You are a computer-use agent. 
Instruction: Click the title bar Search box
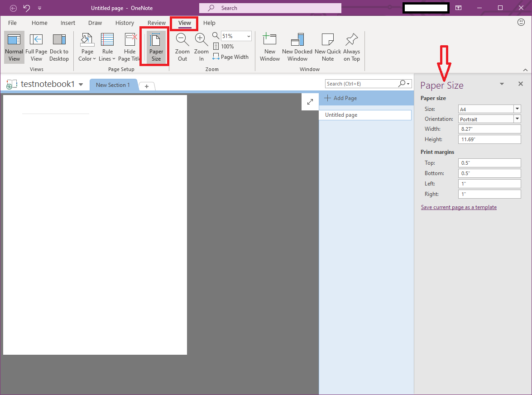(x=270, y=8)
